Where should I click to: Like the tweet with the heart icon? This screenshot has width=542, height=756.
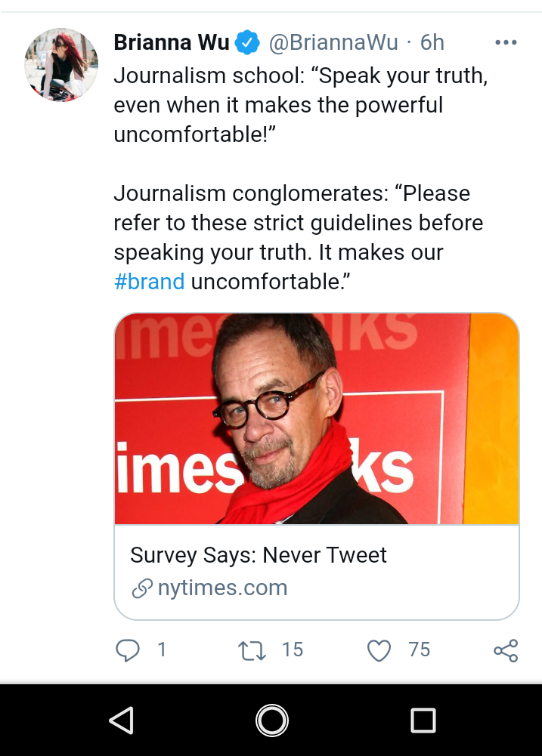click(x=379, y=650)
